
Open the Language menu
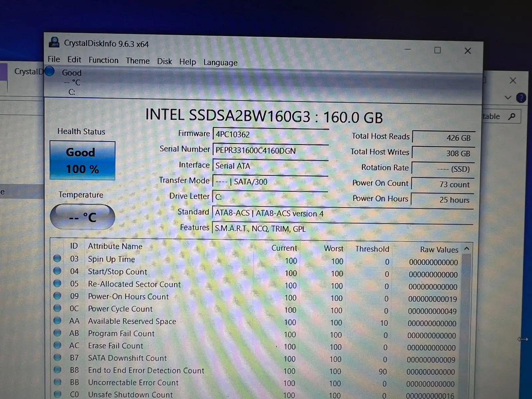220,63
